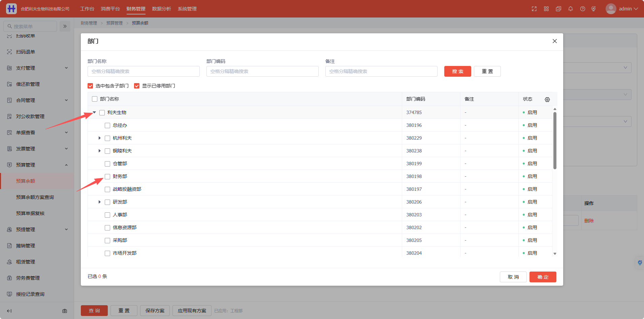644x319 pixels.
Task: Close the 部门 dialog
Action: tap(555, 41)
